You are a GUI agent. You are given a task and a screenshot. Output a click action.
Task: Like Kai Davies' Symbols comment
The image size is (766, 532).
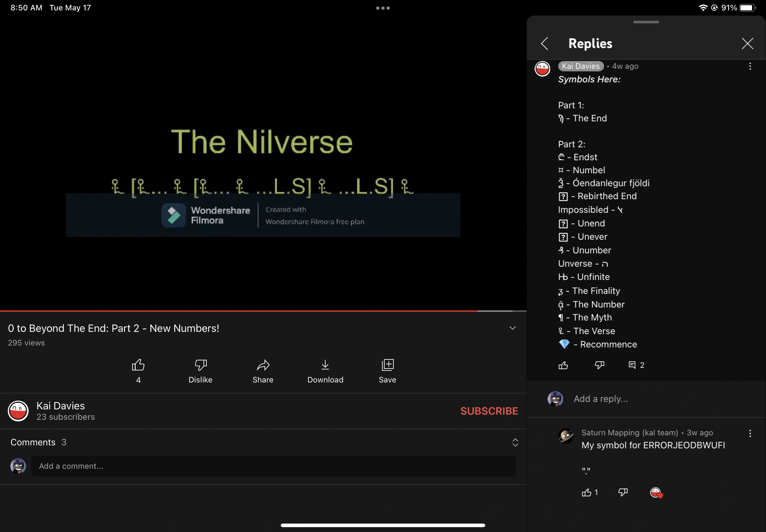[x=563, y=365]
